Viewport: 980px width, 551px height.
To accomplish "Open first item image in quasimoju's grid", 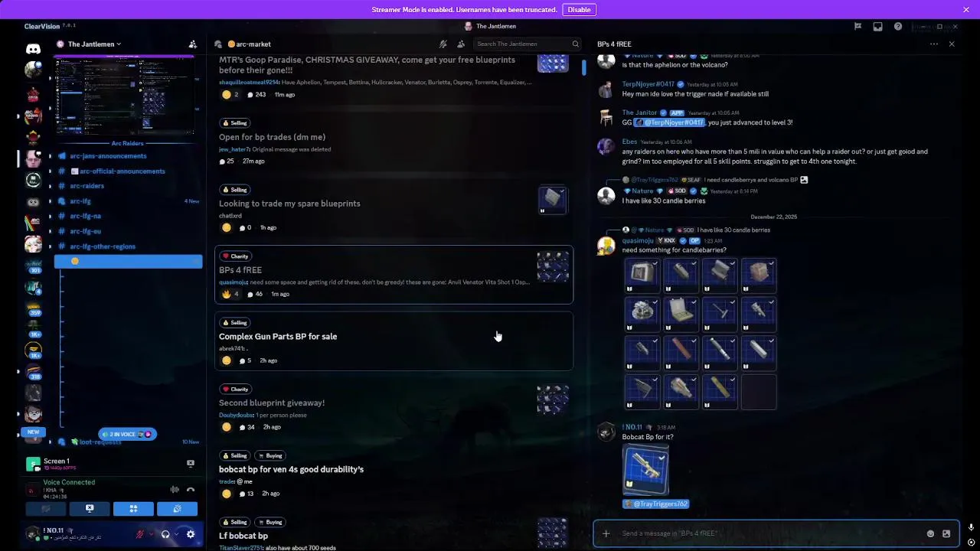I will tap(642, 276).
